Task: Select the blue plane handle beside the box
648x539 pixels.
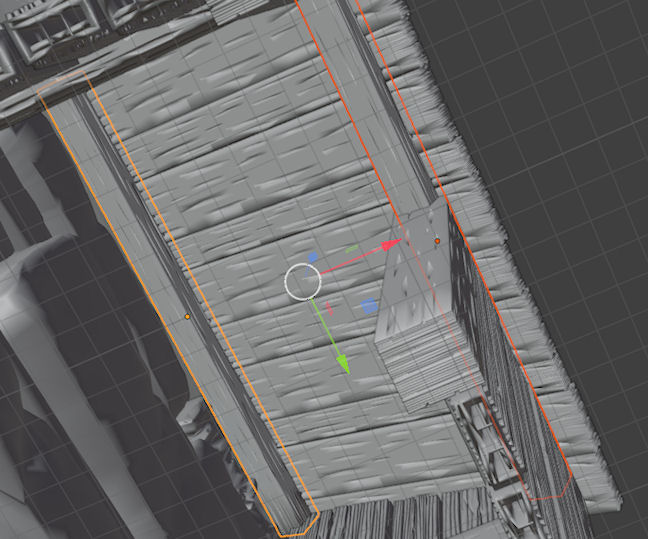Action: point(370,305)
